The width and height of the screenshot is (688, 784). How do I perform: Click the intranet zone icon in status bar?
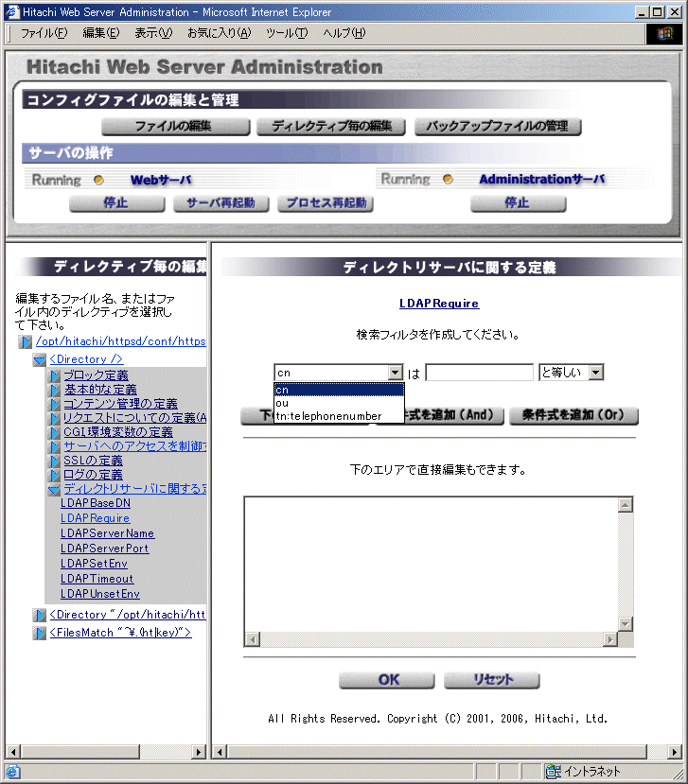click(553, 771)
